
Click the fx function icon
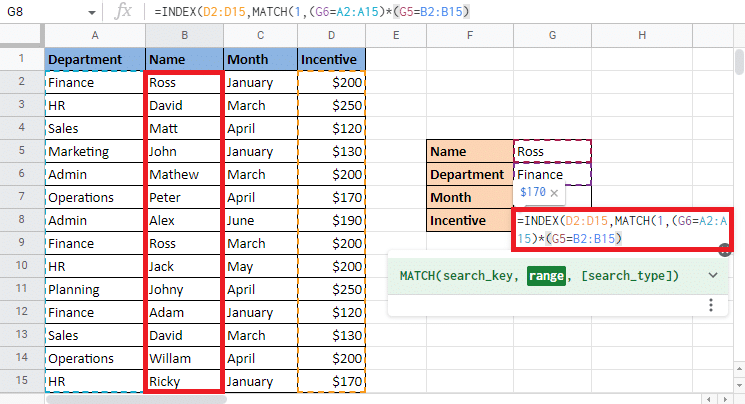pyautogui.click(x=124, y=11)
